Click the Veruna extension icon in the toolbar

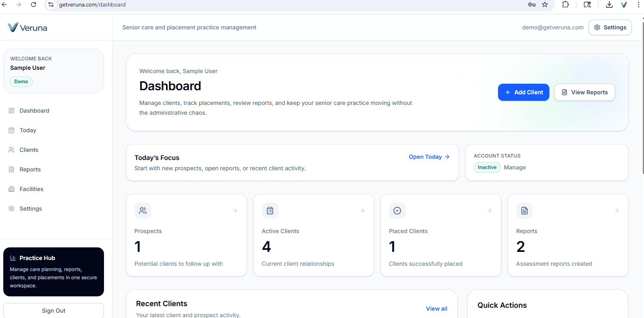(x=624, y=4)
